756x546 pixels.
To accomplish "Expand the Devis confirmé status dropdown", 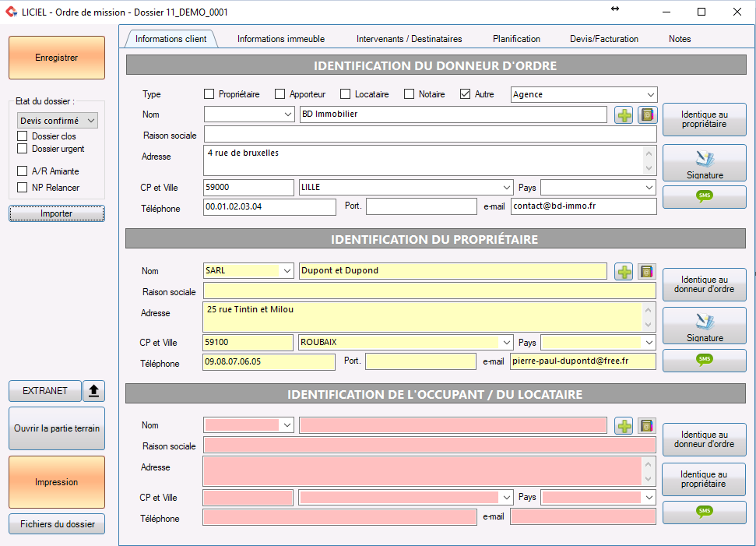I will (x=58, y=121).
